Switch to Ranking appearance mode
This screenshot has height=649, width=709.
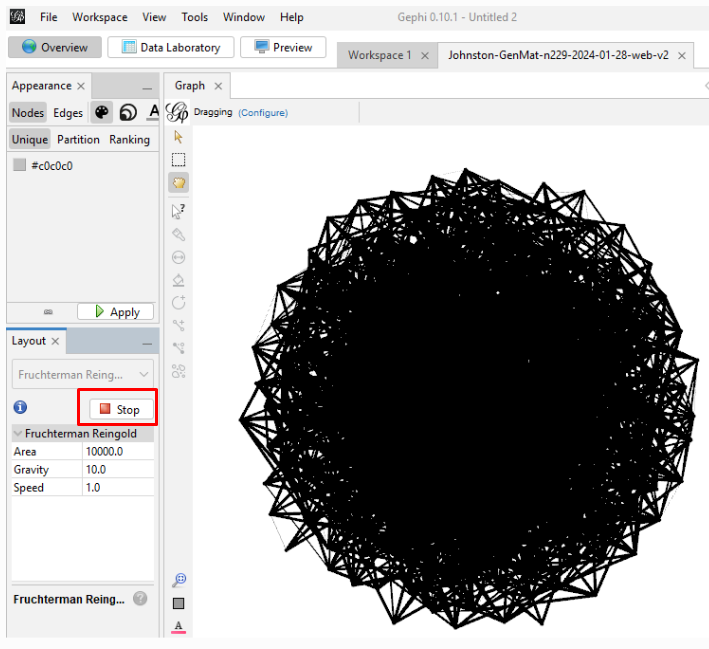pyautogui.click(x=129, y=139)
